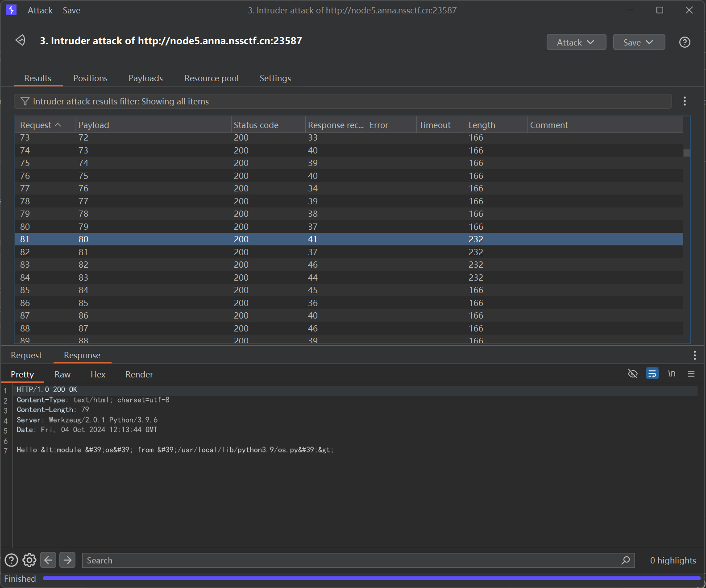Image resolution: width=706 pixels, height=588 pixels.
Task: Select request row 84 with payload 83
Action: (x=349, y=277)
